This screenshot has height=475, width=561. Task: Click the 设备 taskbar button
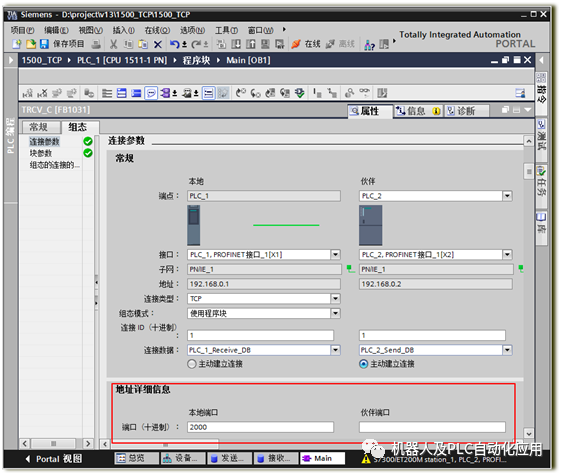coord(183,459)
